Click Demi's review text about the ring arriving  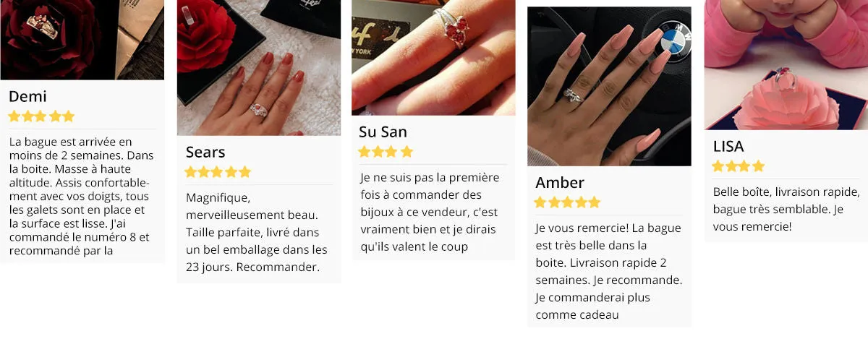point(80,196)
